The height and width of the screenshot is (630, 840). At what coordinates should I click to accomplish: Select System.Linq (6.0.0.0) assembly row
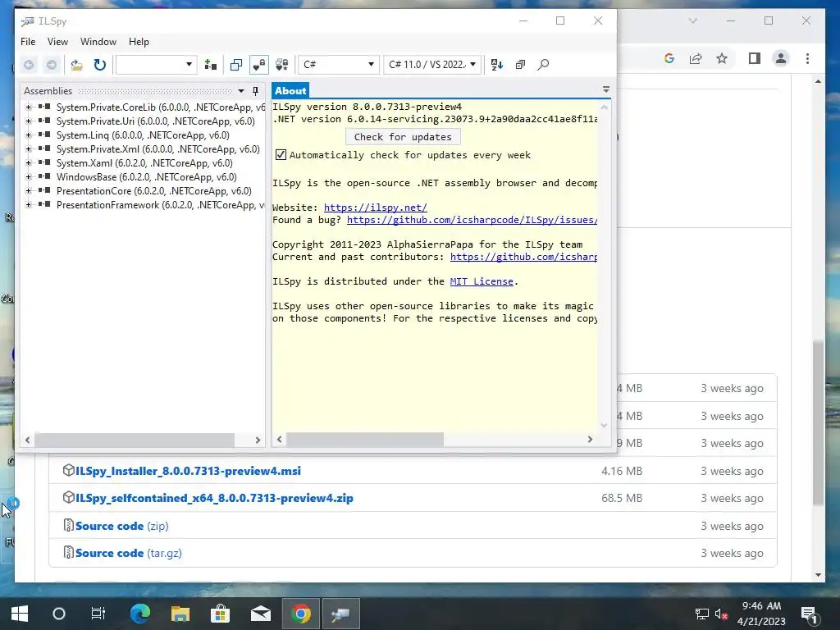click(143, 135)
